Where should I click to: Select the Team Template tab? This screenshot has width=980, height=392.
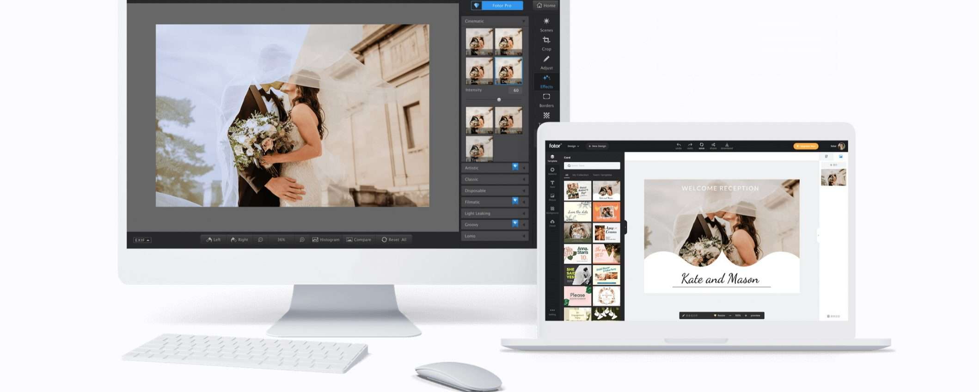[602, 175]
